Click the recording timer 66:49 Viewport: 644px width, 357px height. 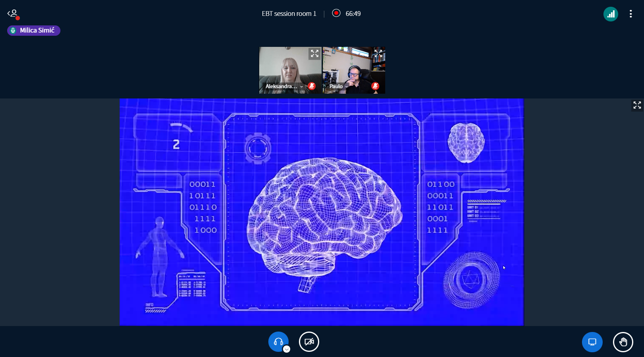pyautogui.click(x=353, y=14)
